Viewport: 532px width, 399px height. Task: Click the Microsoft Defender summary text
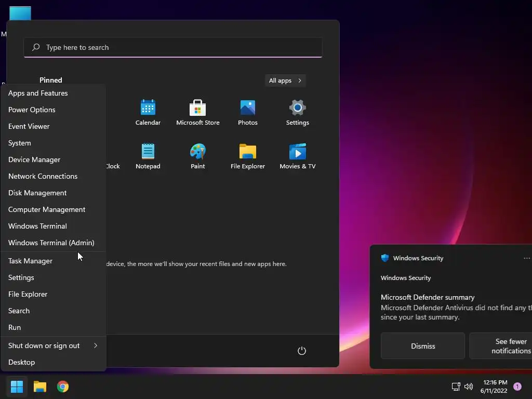(428, 297)
